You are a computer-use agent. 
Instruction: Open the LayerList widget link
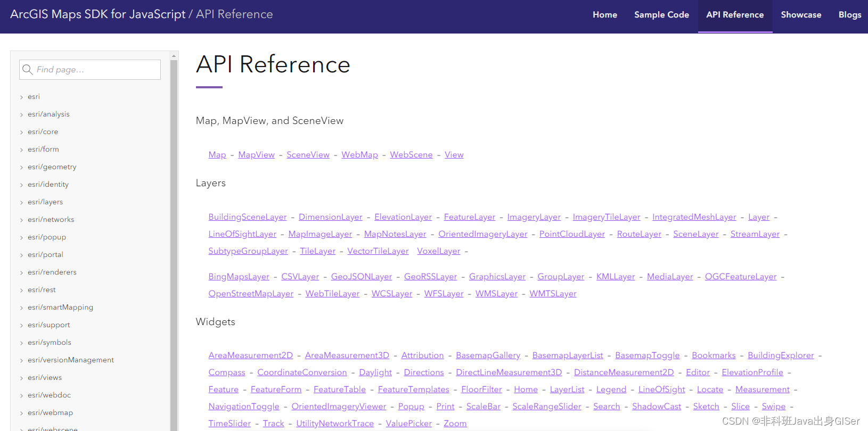[567, 389]
